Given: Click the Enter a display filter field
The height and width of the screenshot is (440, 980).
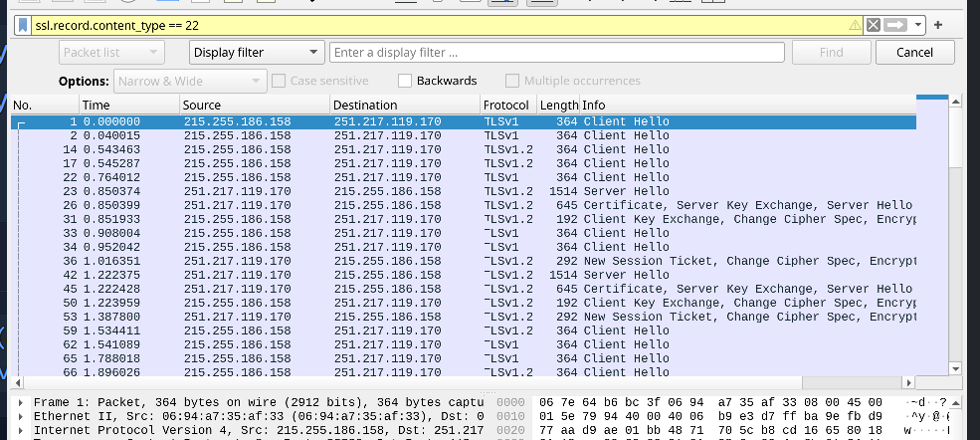Looking at the screenshot, I should click(x=557, y=53).
